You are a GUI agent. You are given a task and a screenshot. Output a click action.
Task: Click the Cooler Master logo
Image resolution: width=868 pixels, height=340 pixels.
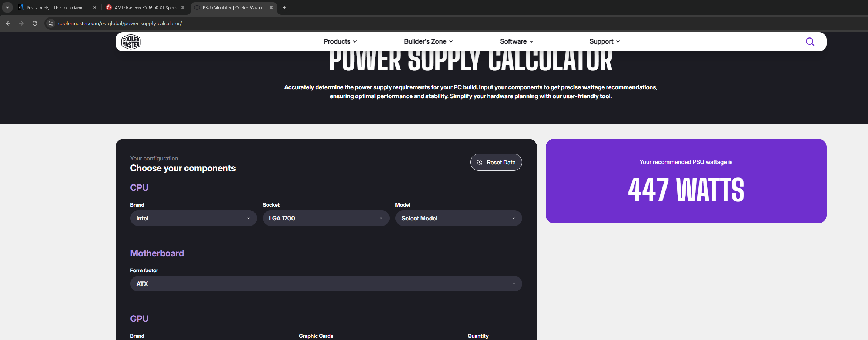pos(131,42)
